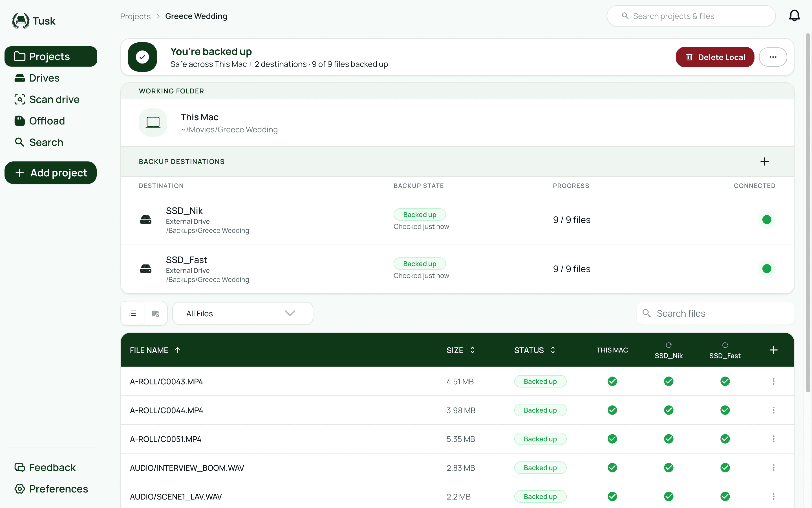The width and height of the screenshot is (812, 508).
Task: Add a column with table header plus
Action: coord(773,350)
